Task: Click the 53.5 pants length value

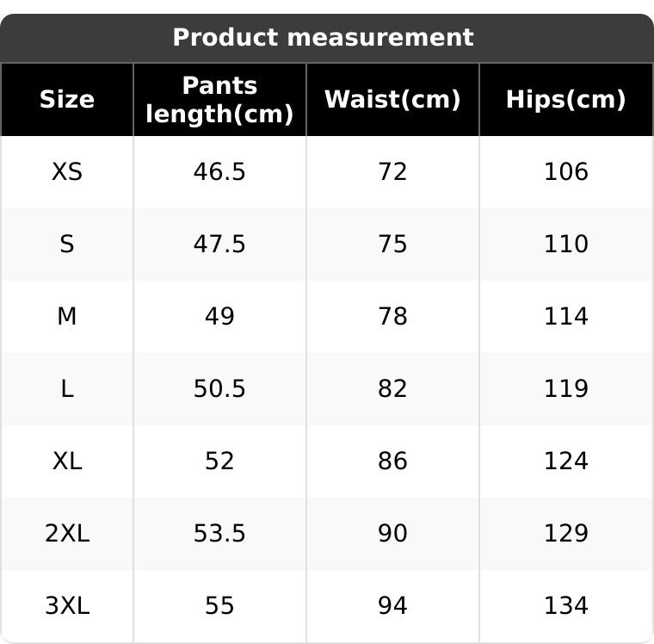Action: 219,534
